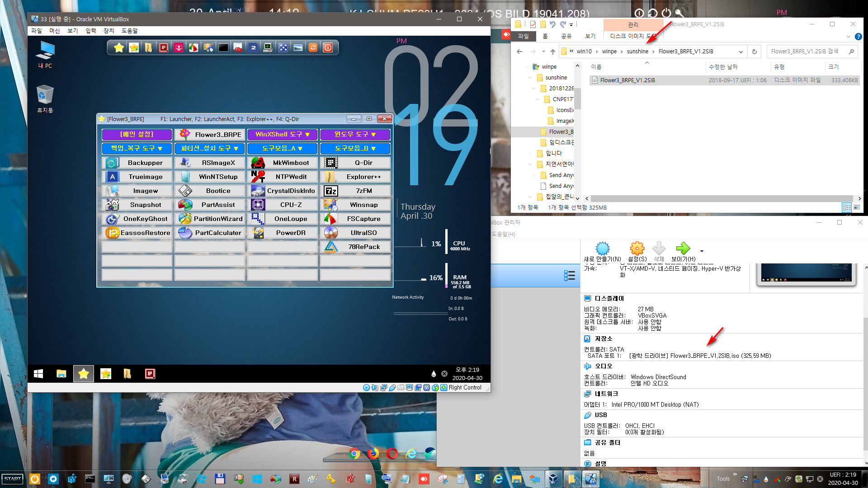This screenshot has height=488, width=868.
Task: Click the UltraISO disc icon
Action: (331, 233)
